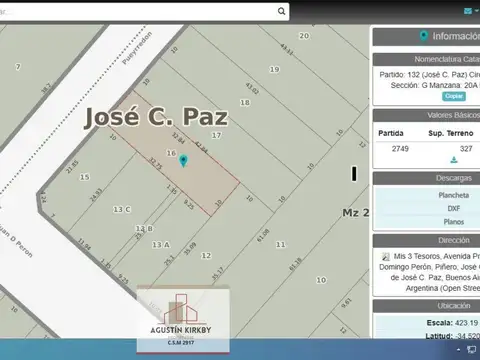480x360 pixels.
Task: Show hidden icons in system tray
Action: (x=458, y=350)
